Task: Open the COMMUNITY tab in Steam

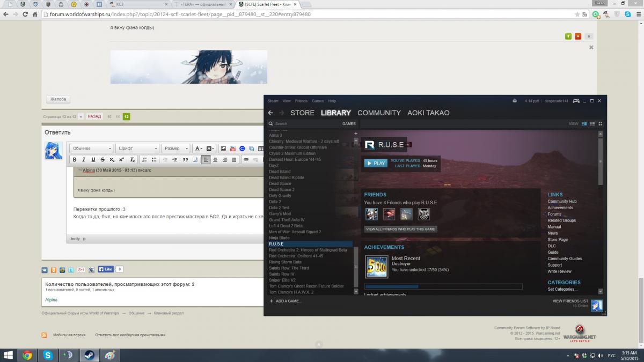Action: [379, 113]
